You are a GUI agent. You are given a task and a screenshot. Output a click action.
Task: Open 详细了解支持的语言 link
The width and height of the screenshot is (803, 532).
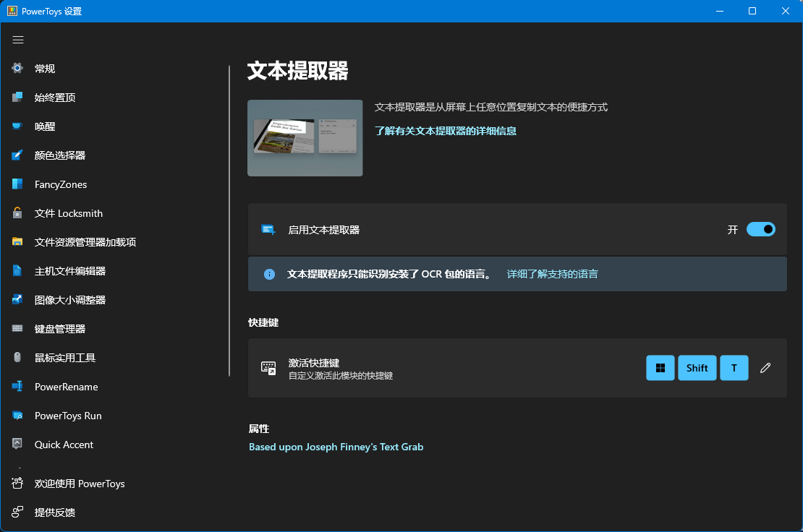pos(552,274)
